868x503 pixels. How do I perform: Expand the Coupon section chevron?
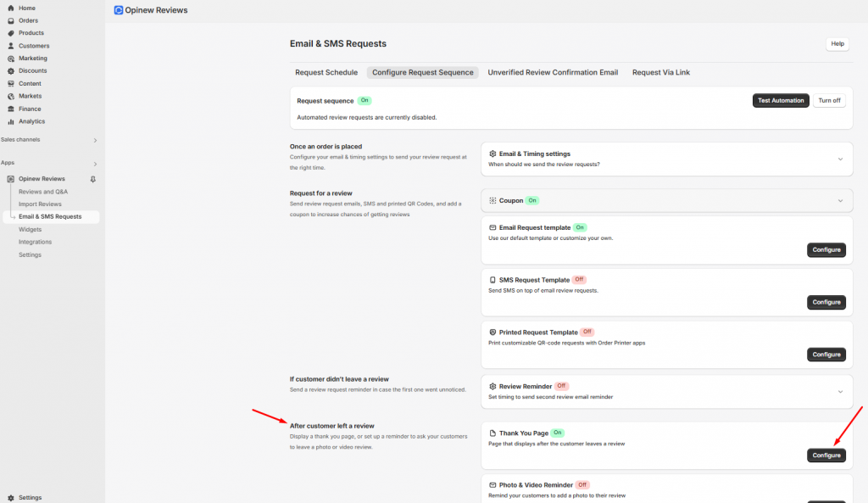pyautogui.click(x=840, y=200)
